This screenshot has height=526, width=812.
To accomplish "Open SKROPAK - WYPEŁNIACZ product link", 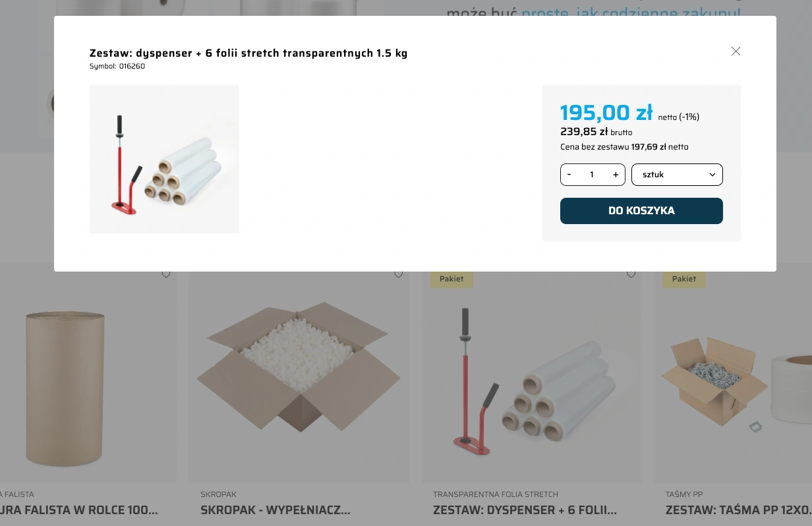I will (275, 510).
